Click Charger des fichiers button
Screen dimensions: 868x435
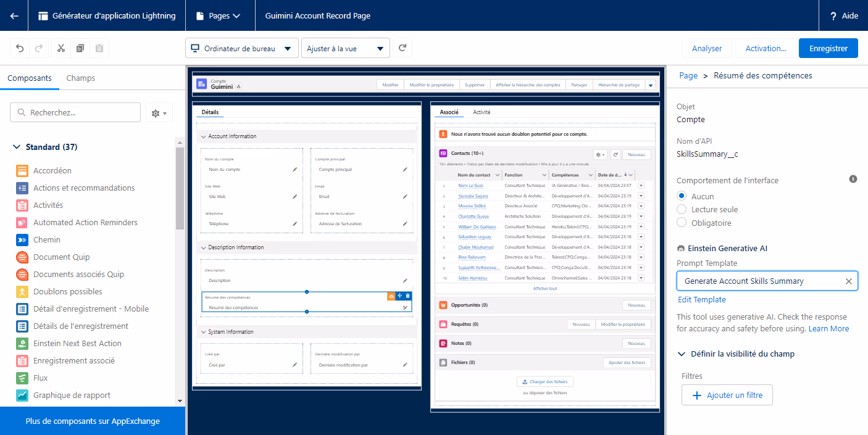click(545, 381)
